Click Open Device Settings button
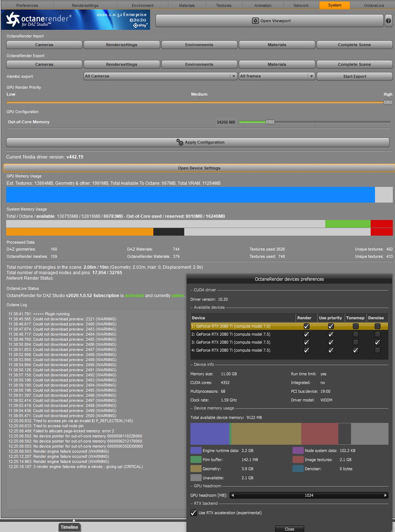 pos(199,168)
